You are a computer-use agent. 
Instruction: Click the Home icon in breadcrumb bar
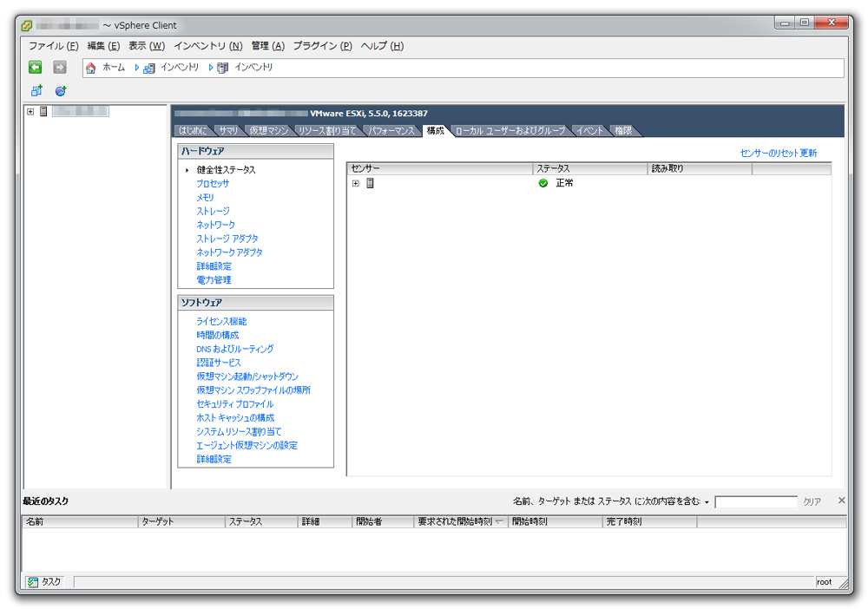tap(91, 68)
